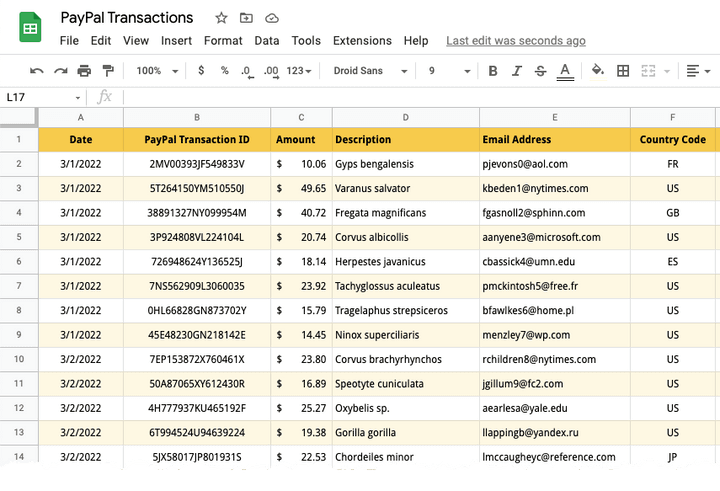Click the amount 16.89 cell
Viewport: 720px width, 491px height.
[301, 384]
